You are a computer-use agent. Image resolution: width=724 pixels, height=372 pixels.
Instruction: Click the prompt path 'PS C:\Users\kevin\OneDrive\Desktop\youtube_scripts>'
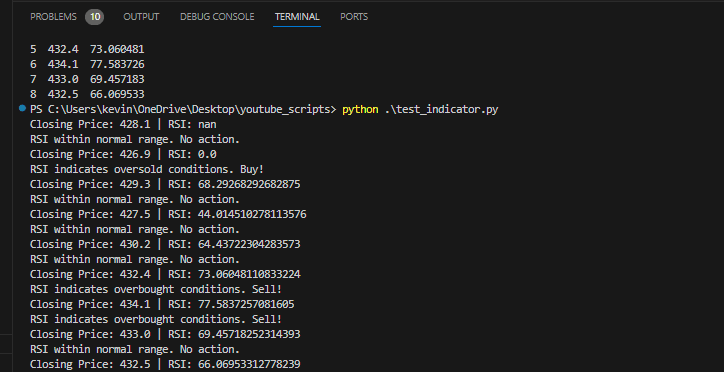click(183, 110)
